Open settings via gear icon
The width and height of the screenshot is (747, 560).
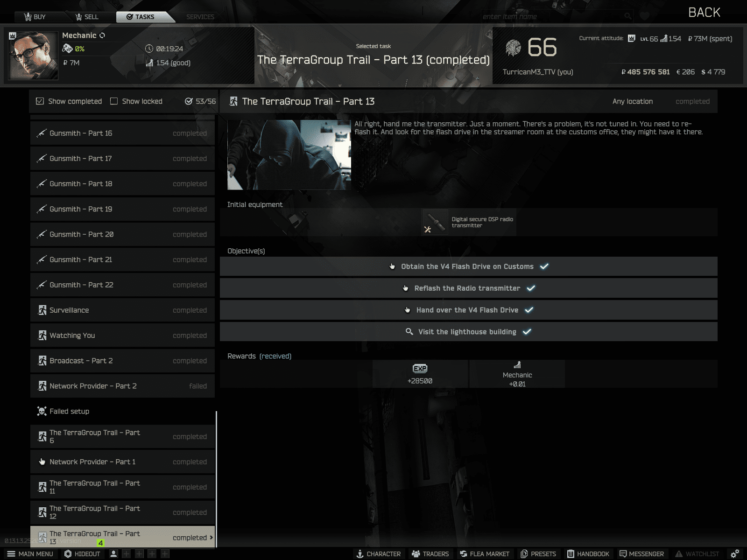(x=735, y=553)
